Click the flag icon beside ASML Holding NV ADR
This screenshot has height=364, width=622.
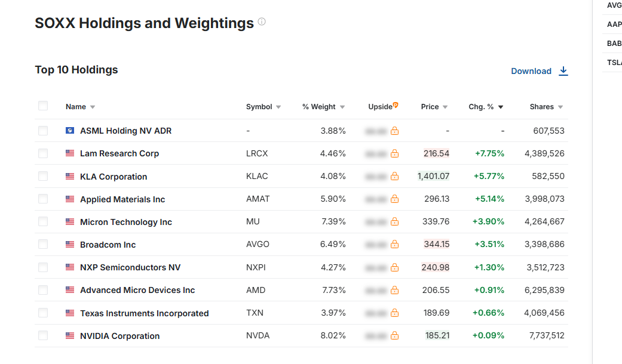click(x=70, y=130)
